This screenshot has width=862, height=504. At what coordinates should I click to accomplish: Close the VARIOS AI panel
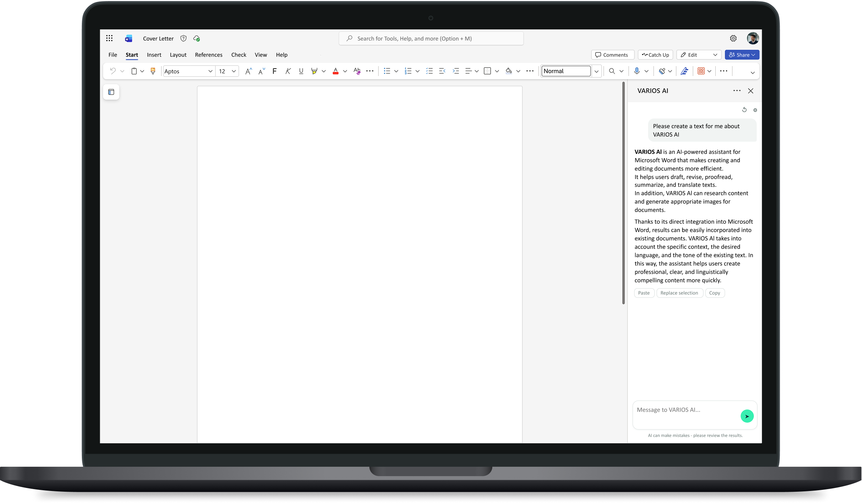tap(751, 91)
